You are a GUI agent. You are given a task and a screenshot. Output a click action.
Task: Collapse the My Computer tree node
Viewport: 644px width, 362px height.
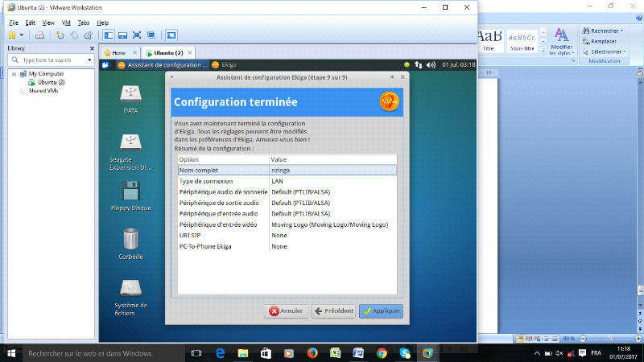[x=14, y=74]
